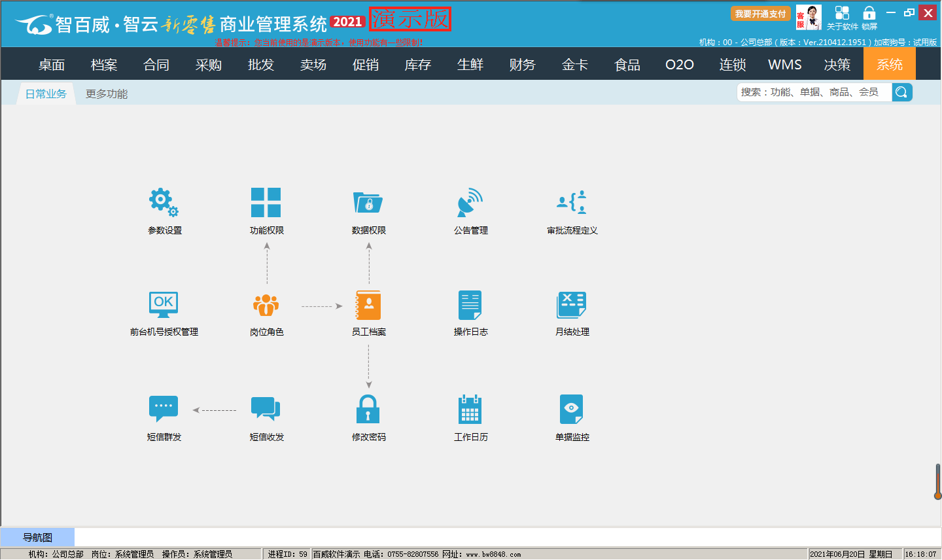Open 数据权限 folder icon

(x=368, y=203)
